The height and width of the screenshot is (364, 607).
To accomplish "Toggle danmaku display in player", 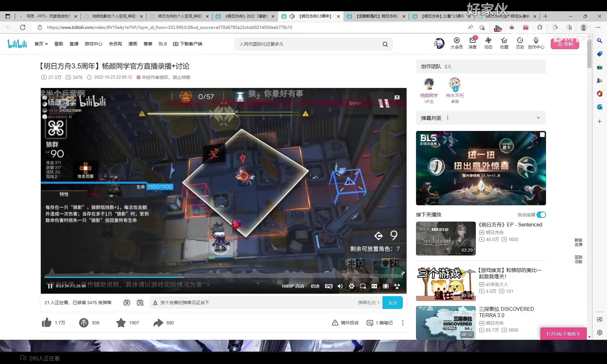I will [x=329, y=286].
